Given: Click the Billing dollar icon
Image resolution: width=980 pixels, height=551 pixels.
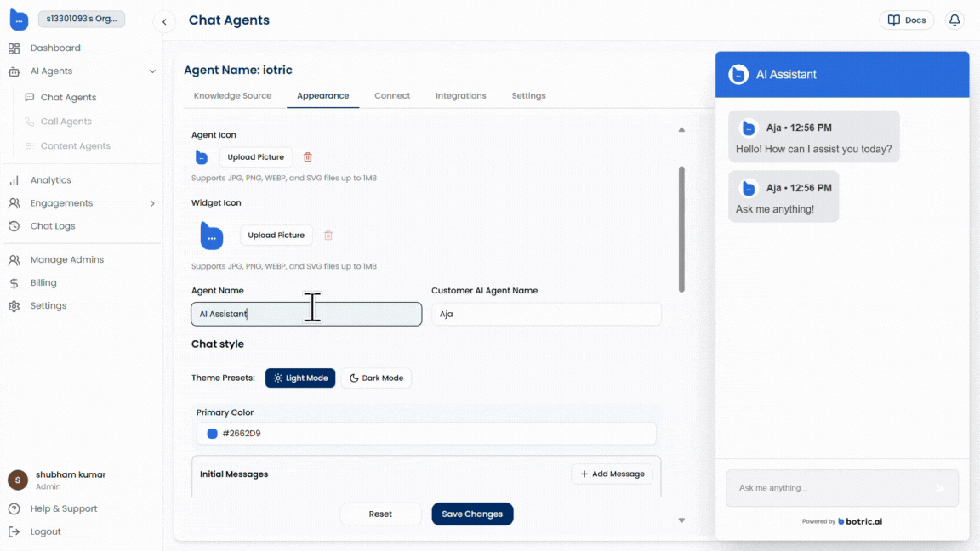Looking at the screenshot, I should coord(14,282).
